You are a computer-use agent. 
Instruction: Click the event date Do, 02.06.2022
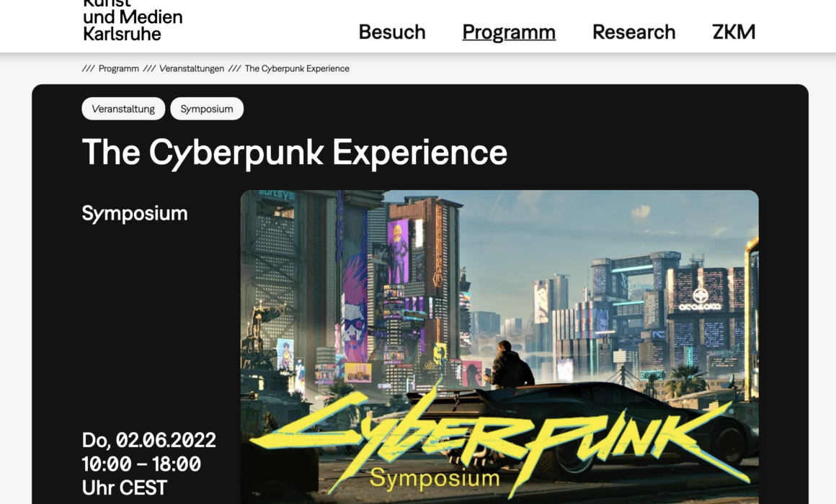point(148,440)
